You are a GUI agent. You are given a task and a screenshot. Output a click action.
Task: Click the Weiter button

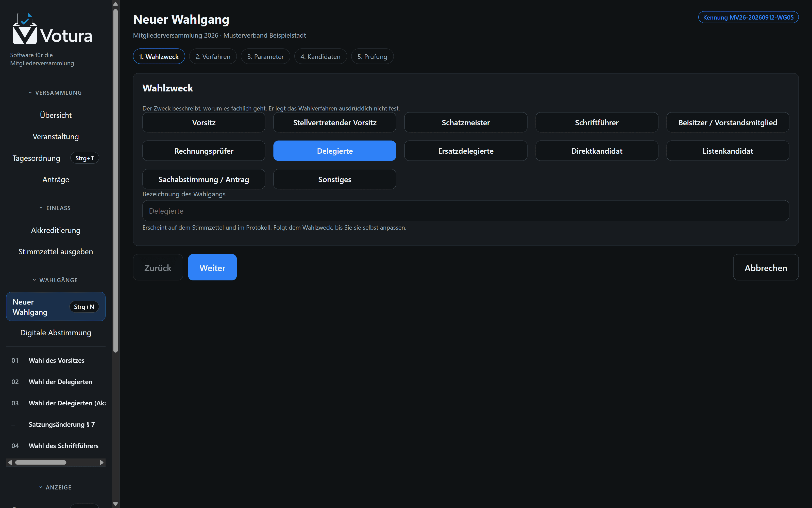212,267
